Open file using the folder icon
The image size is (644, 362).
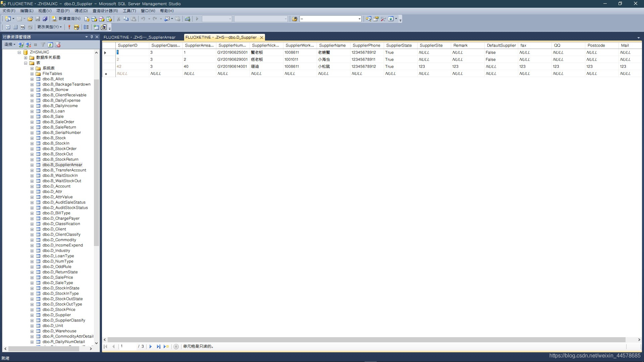click(30, 19)
